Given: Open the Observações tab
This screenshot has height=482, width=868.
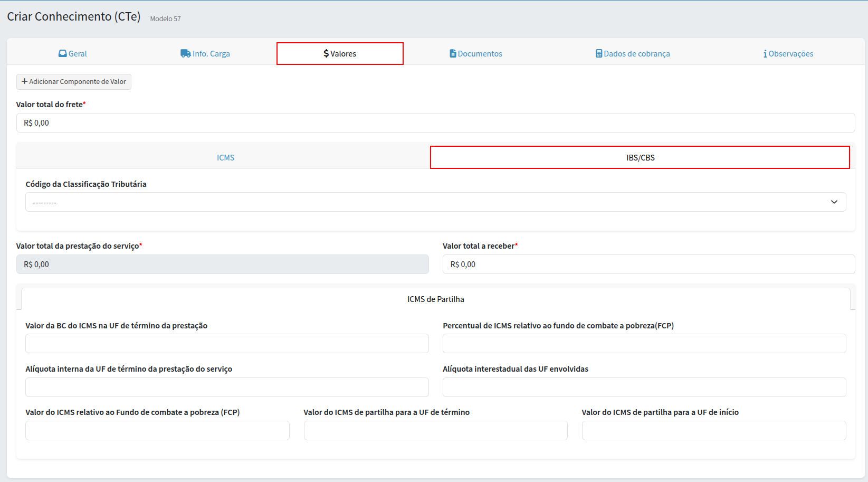Looking at the screenshot, I should click(x=790, y=54).
